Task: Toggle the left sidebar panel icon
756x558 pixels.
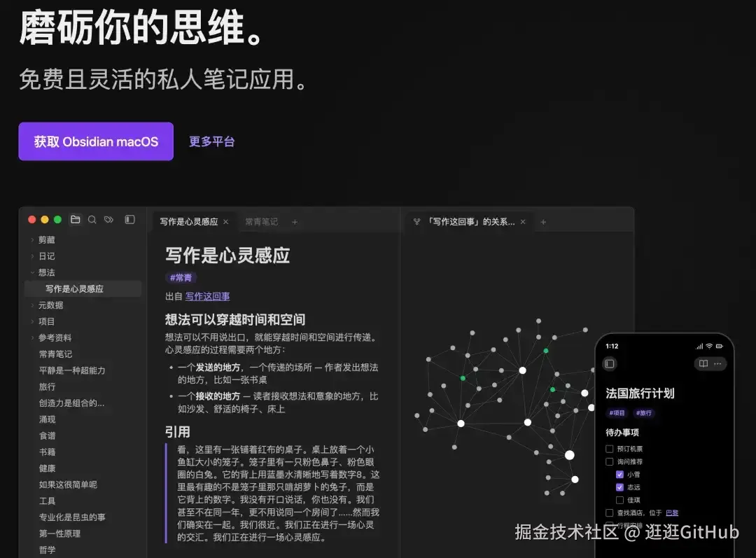Action: tap(129, 219)
